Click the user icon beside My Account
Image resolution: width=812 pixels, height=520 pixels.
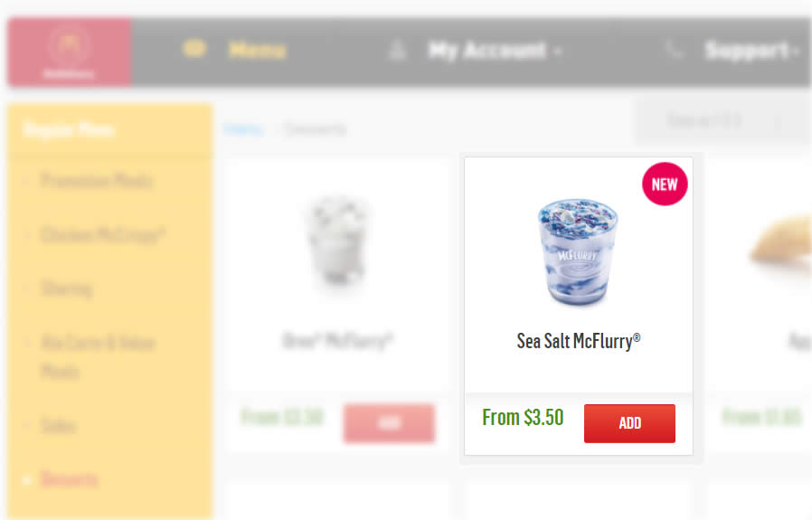397,51
